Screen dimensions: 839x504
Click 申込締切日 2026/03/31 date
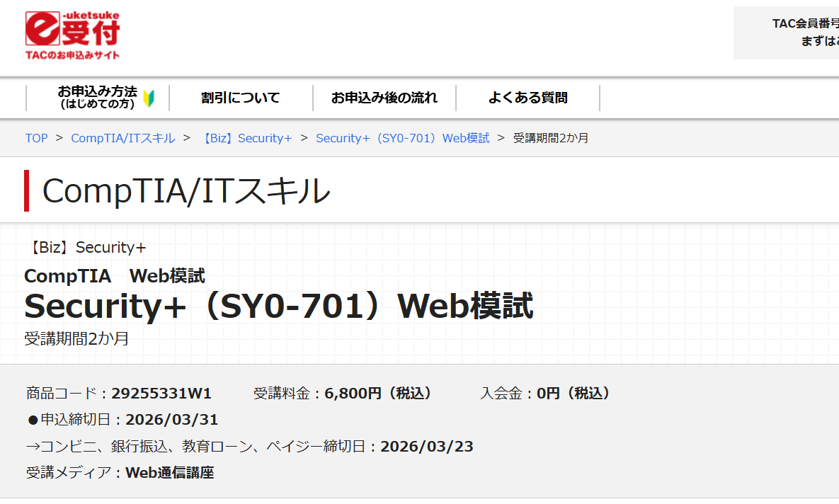point(172,420)
